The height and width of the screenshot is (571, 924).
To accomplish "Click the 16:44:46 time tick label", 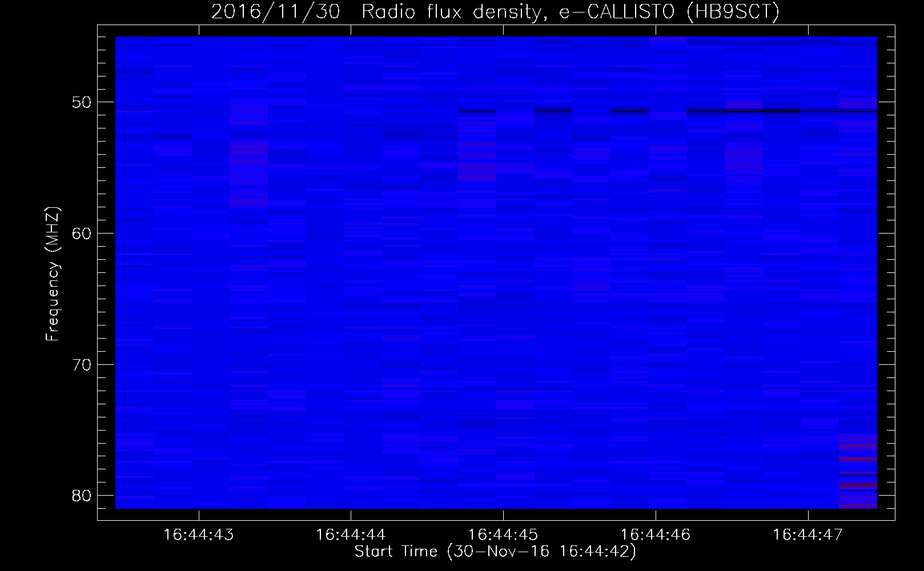I will tap(656, 535).
